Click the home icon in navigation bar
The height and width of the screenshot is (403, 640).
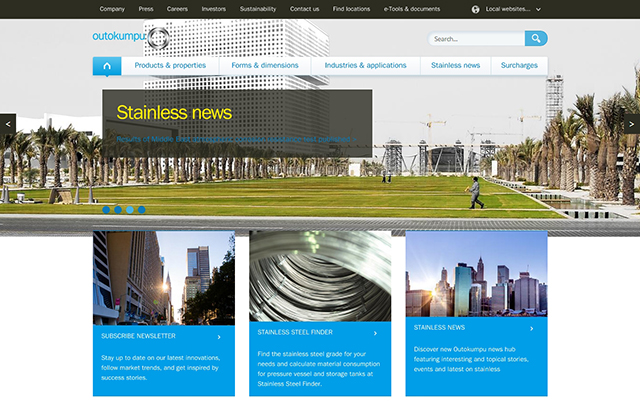tap(107, 66)
